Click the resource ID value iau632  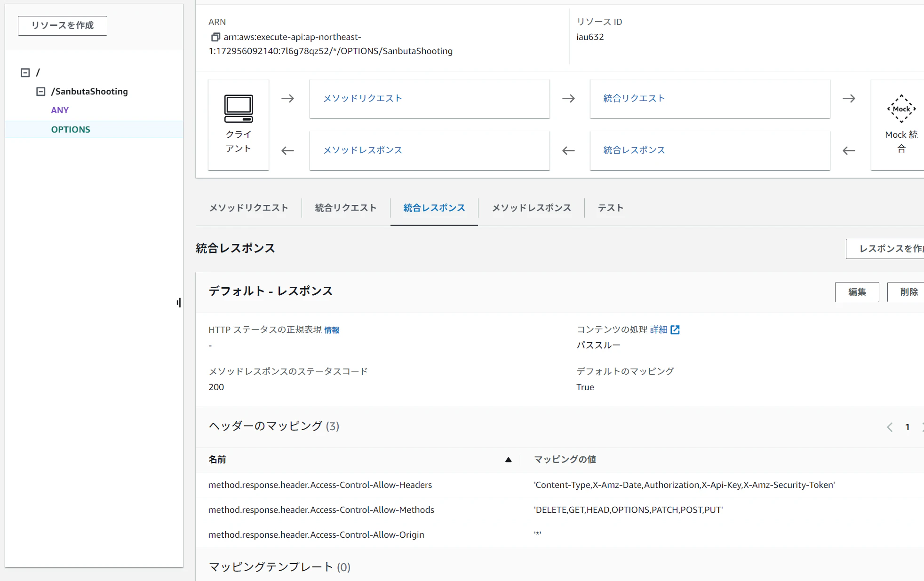coord(590,37)
